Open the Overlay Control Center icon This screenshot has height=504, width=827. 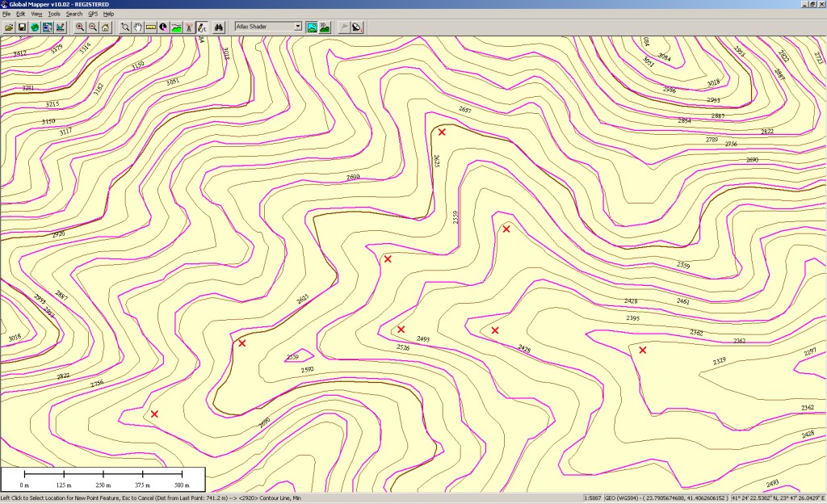[x=48, y=27]
